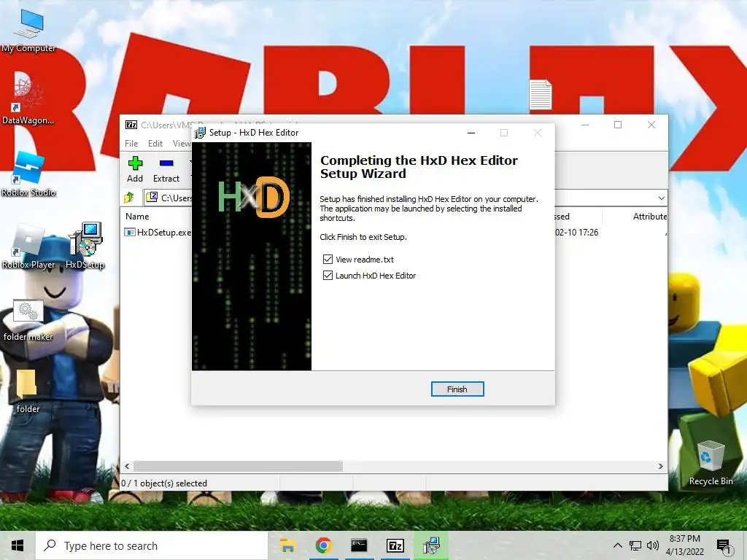Viewport: 747px width, 560px height.
Task: Click the Setup wizard title bar icon
Action: click(200, 133)
